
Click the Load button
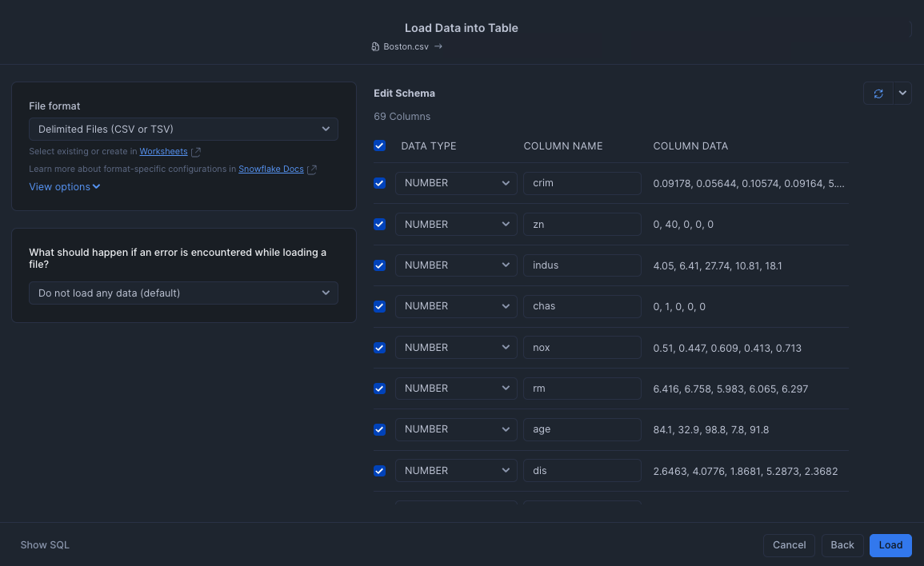[890, 544]
